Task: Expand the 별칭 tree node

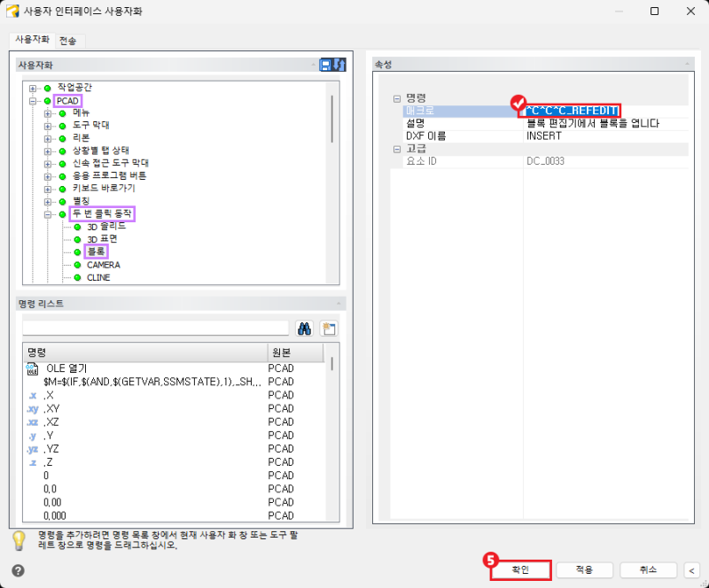Action: tap(48, 202)
